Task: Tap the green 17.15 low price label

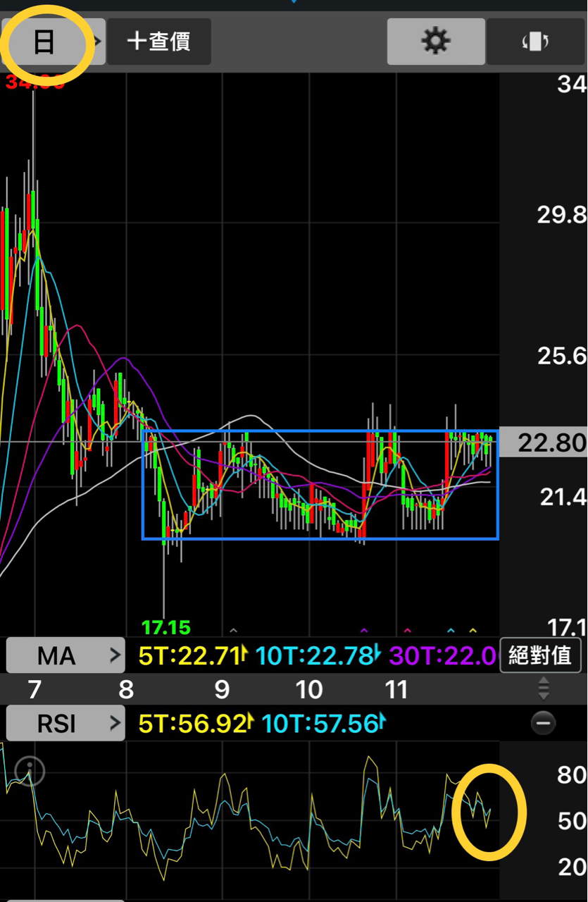Action: pos(166,626)
